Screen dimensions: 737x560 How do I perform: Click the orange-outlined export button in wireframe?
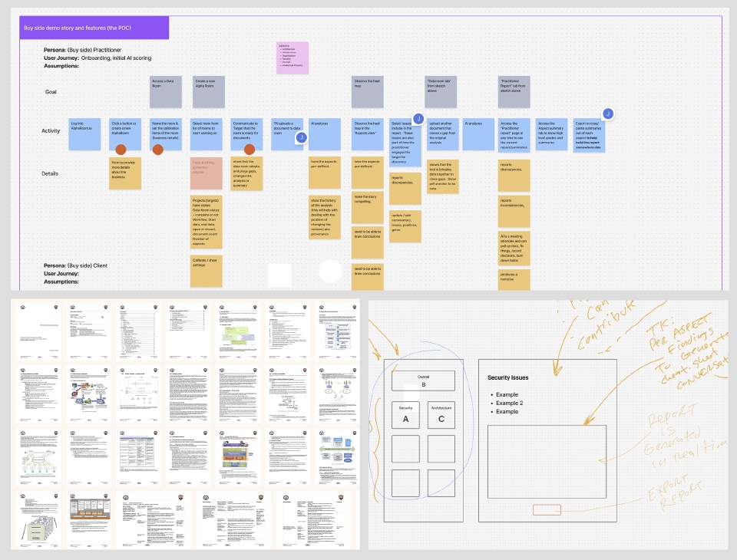point(547,509)
